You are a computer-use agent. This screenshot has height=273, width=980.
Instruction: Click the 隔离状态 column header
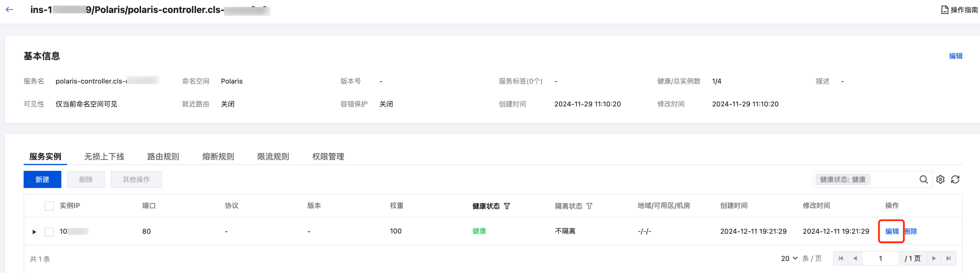click(x=568, y=206)
